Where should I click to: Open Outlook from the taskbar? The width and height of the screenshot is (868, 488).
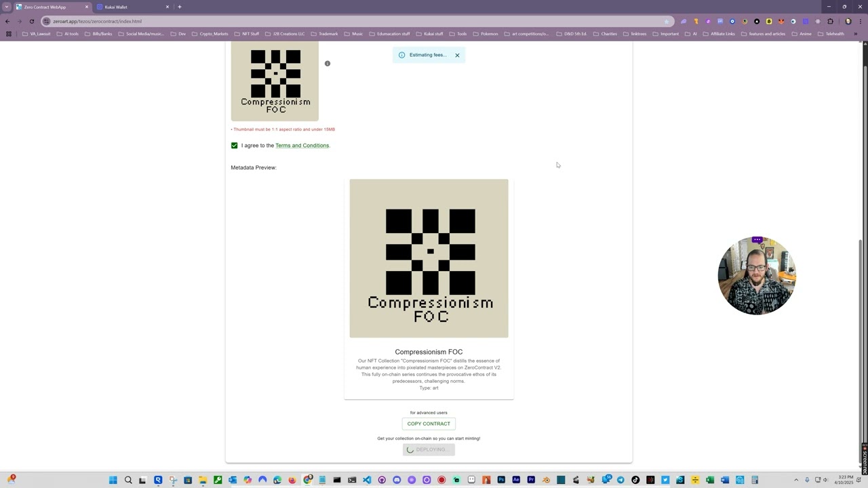[233, 480]
